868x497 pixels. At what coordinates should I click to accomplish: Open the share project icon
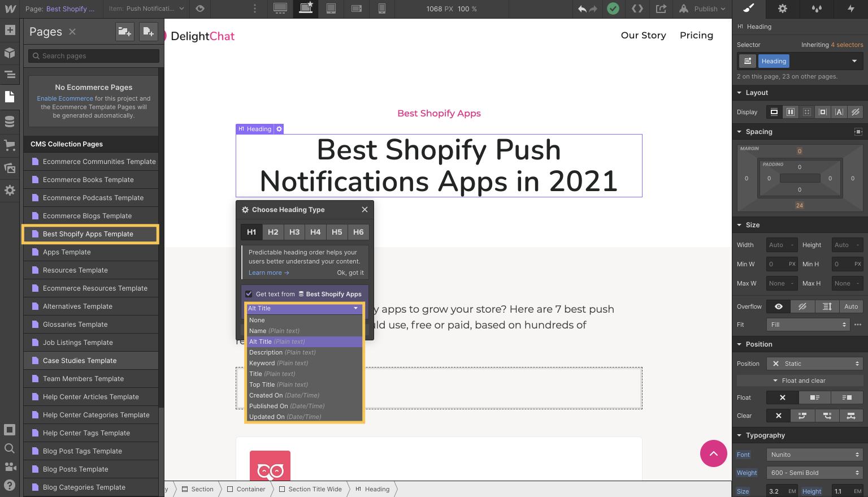point(661,8)
